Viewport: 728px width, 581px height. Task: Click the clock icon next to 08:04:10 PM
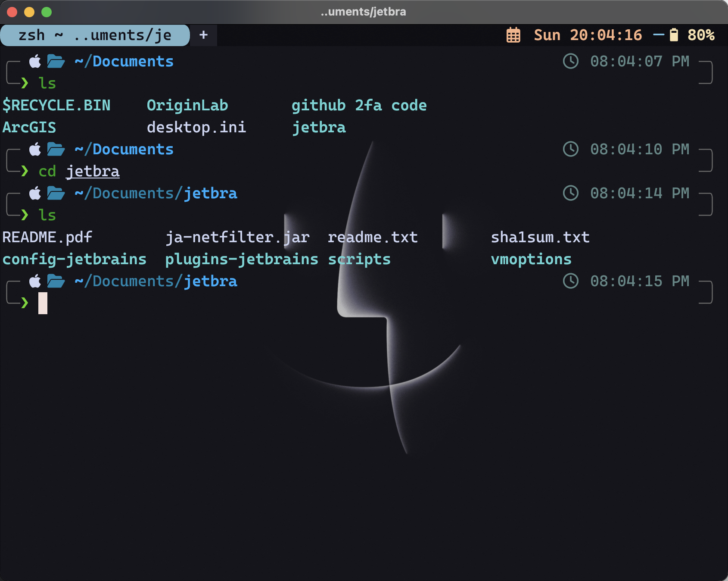(571, 149)
